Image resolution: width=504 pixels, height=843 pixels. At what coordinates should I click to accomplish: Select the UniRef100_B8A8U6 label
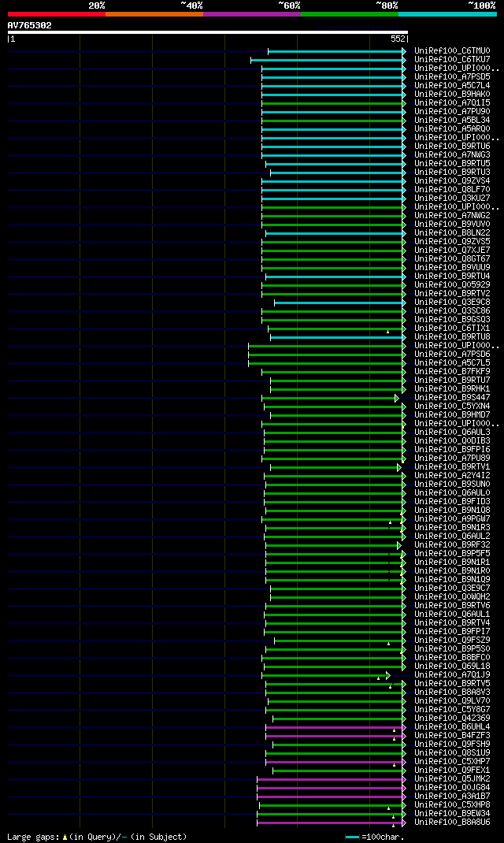click(x=452, y=822)
